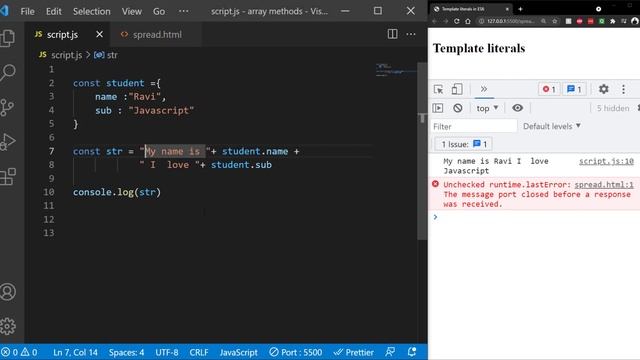The height and width of the screenshot is (360, 640).
Task: Open the Edit menu
Action: click(x=53, y=11)
